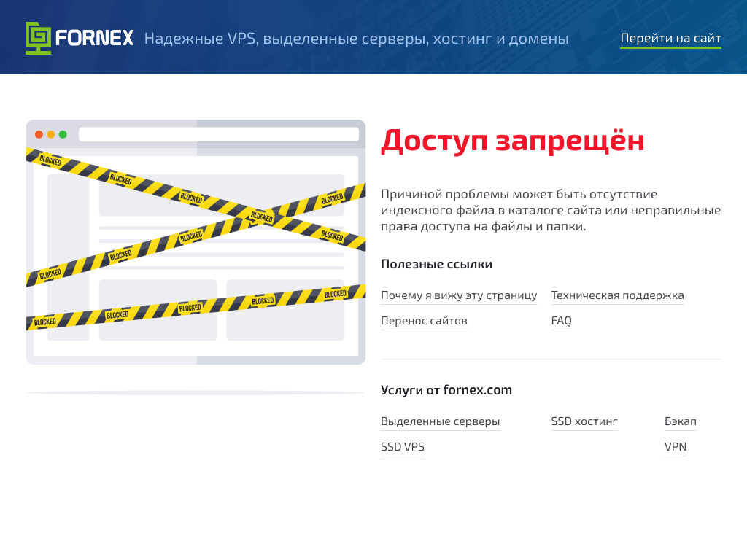Go to the VPN service link

[675, 447]
